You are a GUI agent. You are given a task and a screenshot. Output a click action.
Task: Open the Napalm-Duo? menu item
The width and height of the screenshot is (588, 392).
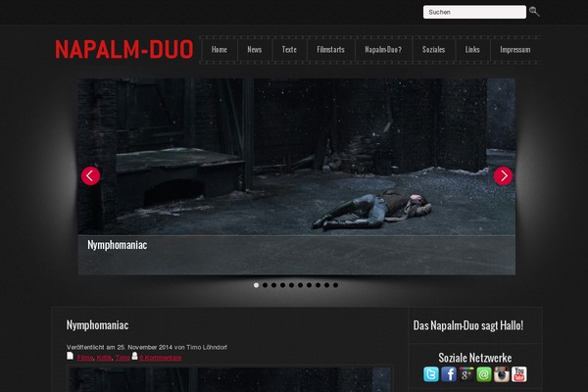pos(383,50)
